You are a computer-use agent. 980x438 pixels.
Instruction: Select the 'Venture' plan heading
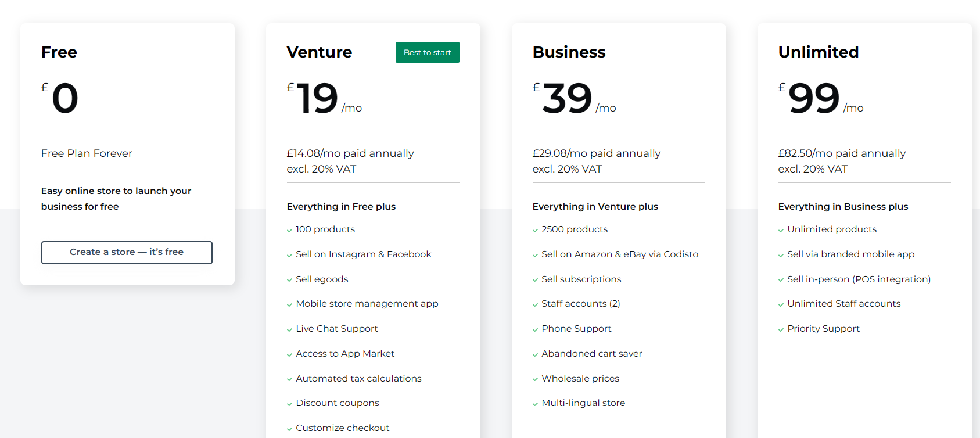coord(320,52)
